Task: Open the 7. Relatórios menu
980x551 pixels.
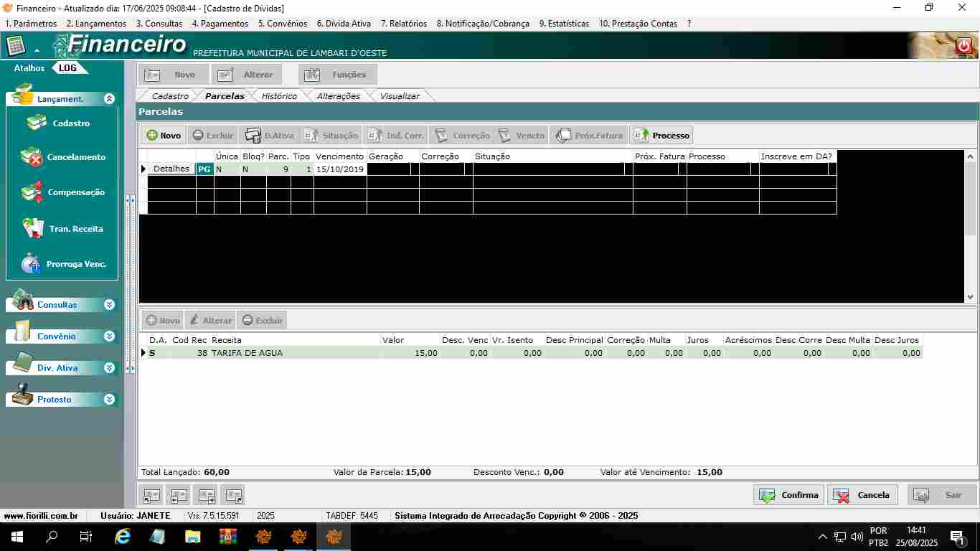Action: coord(403,24)
